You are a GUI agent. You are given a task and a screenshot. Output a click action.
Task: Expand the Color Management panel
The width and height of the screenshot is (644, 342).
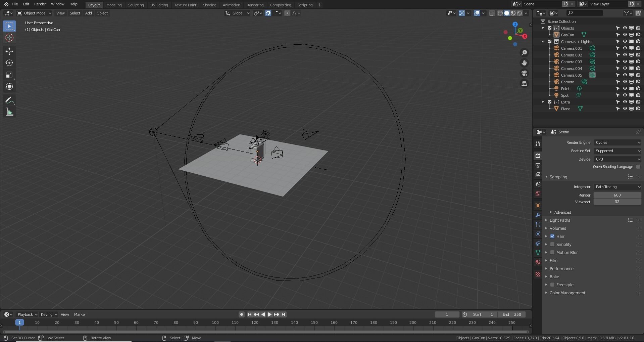567,293
